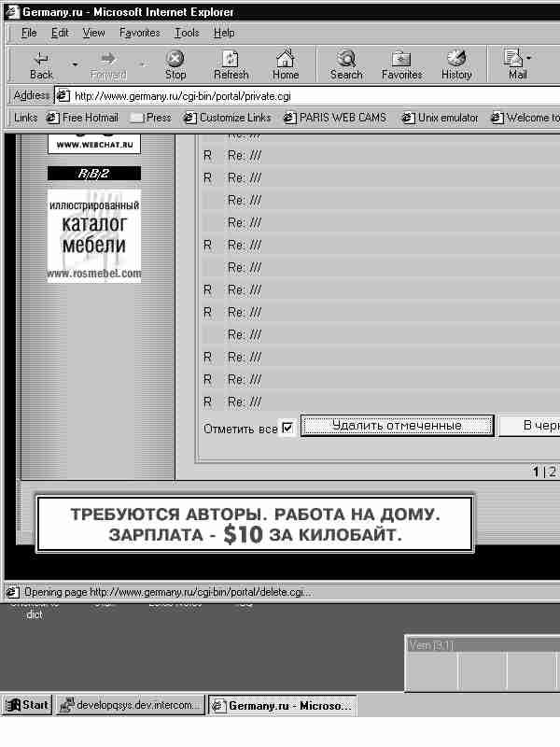Open the View menu
The height and width of the screenshot is (747, 560).
pyautogui.click(x=93, y=33)
